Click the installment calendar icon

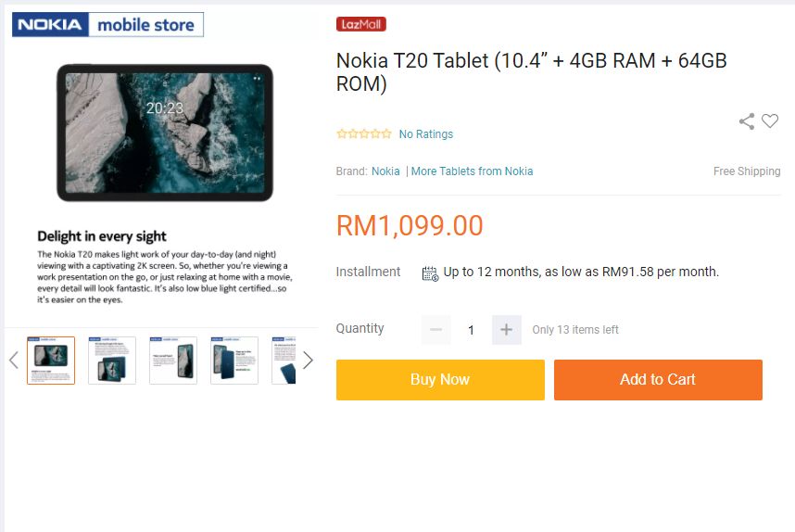point(430,273)
